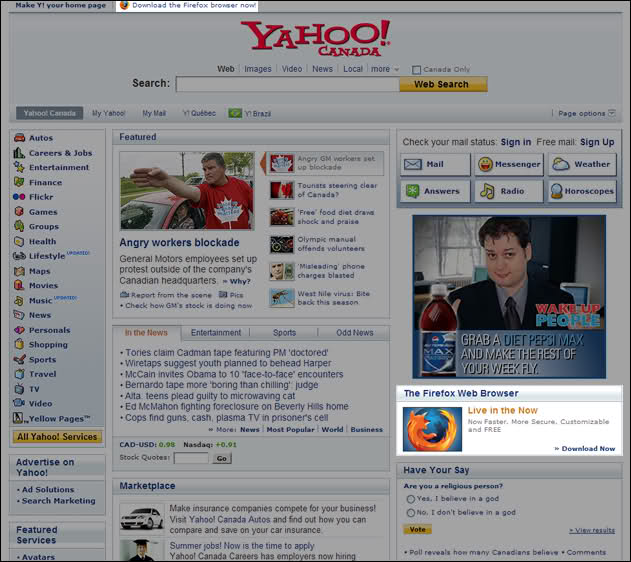Open the My Yahoo! tab

tap(109, 113)
